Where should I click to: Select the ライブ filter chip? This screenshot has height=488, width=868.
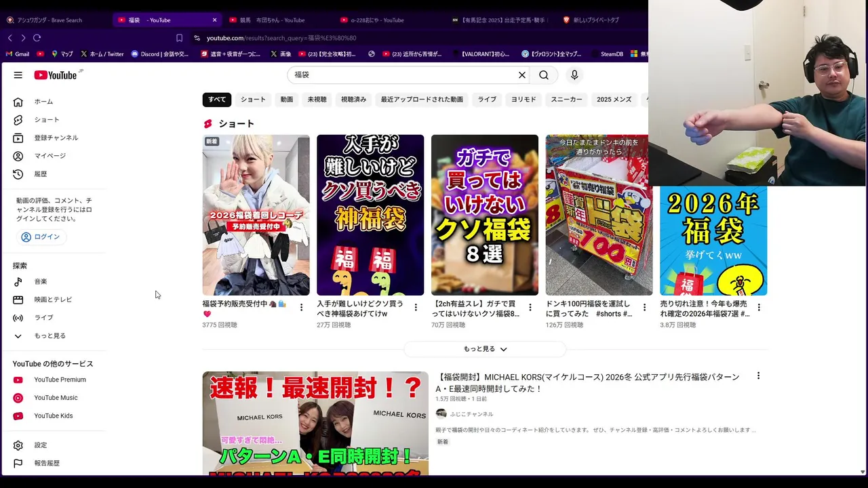point(487,100)
